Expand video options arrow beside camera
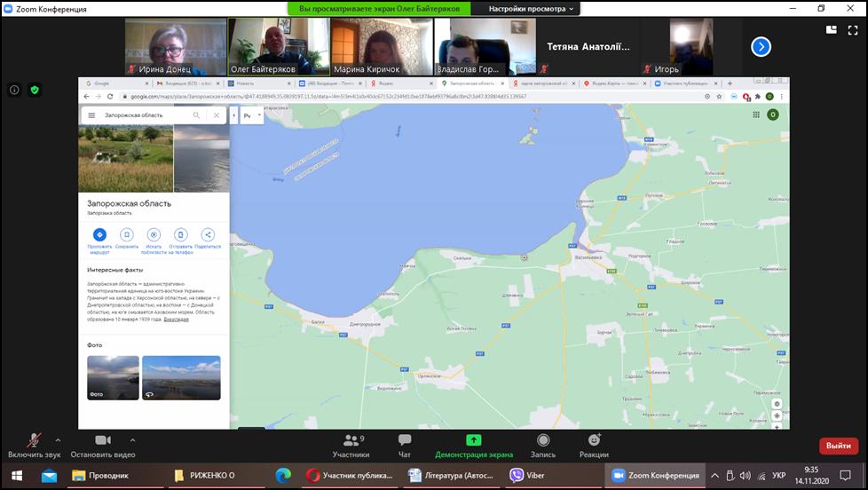The height and width of the screenshot is (490, 868). [x=132, y=439]
